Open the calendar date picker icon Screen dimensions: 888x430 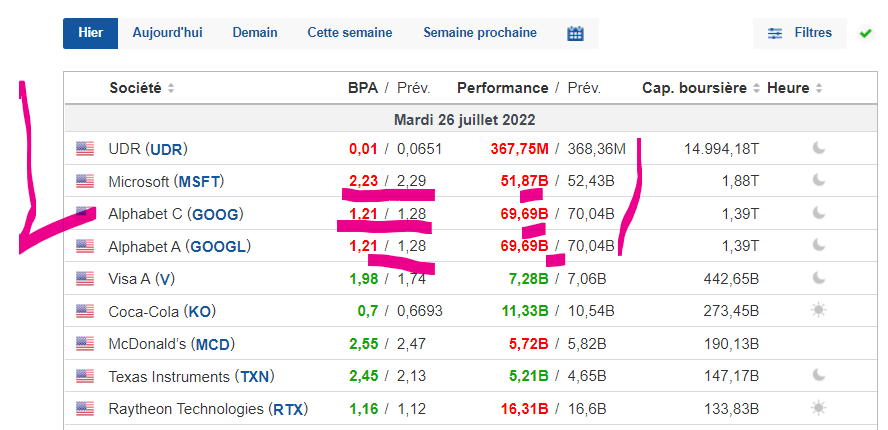point(575,33)
